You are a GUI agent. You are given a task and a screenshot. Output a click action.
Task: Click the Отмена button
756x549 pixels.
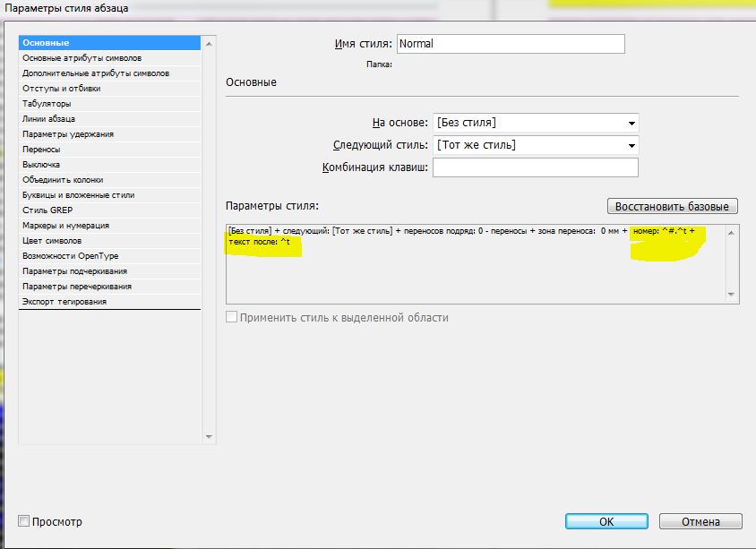[x=700, y=521]
